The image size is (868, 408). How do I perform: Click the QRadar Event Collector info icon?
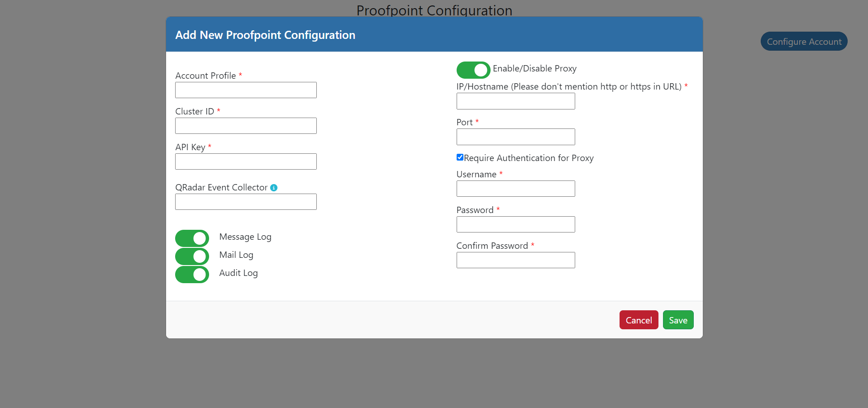tap(274, 188)
